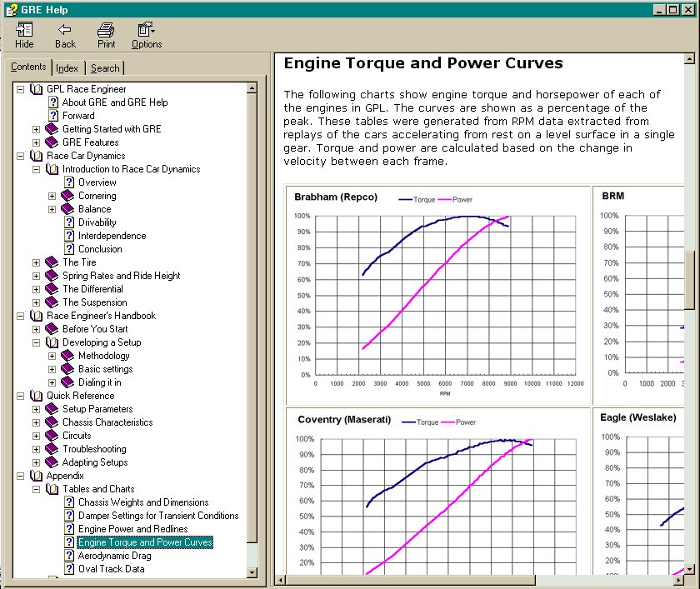
Task: Click the purple book icon beside Cornering
Action: [67, 196]
